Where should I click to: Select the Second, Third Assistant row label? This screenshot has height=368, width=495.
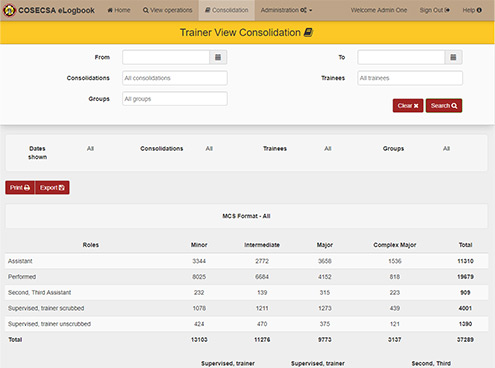tap(39, 292)
